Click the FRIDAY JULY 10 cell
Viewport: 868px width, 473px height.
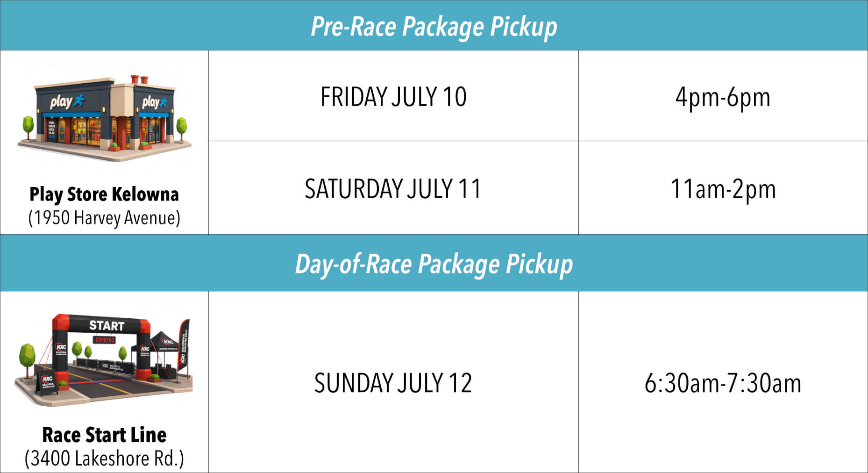click(393, 96)
